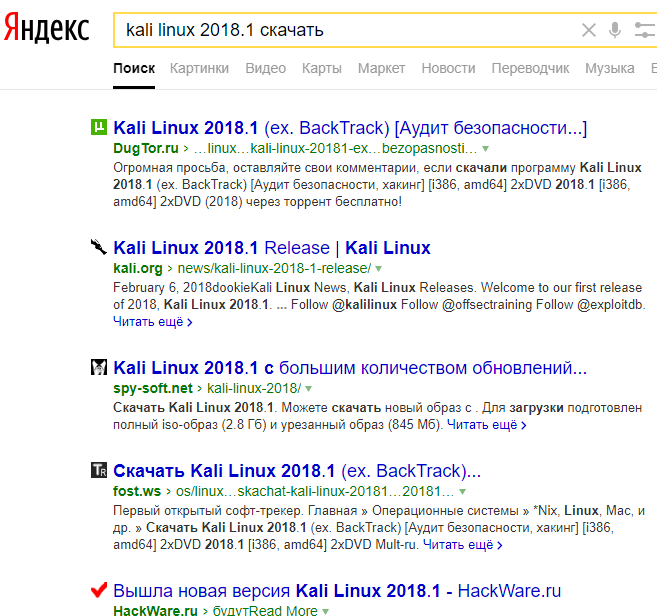Screen dimensions: 657x616
Task: Click Читать ещё under kali.org snippet
Action: coord(153,322)
